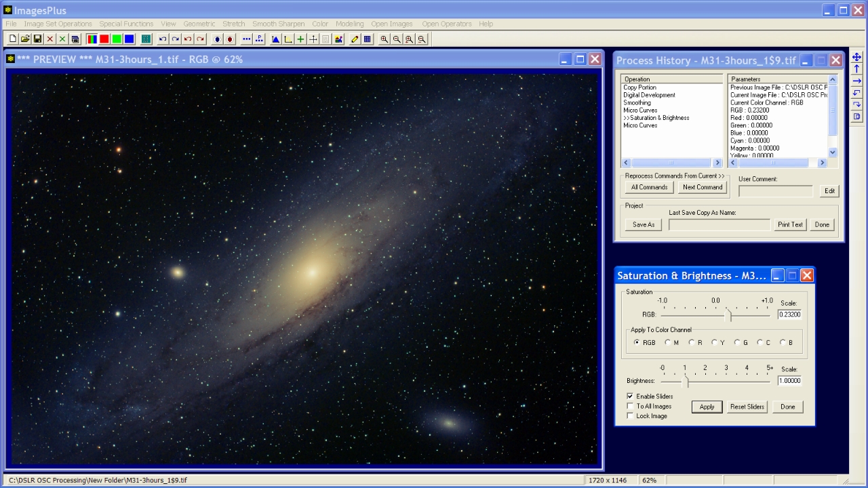Click the All Commands button

[649, 187]
